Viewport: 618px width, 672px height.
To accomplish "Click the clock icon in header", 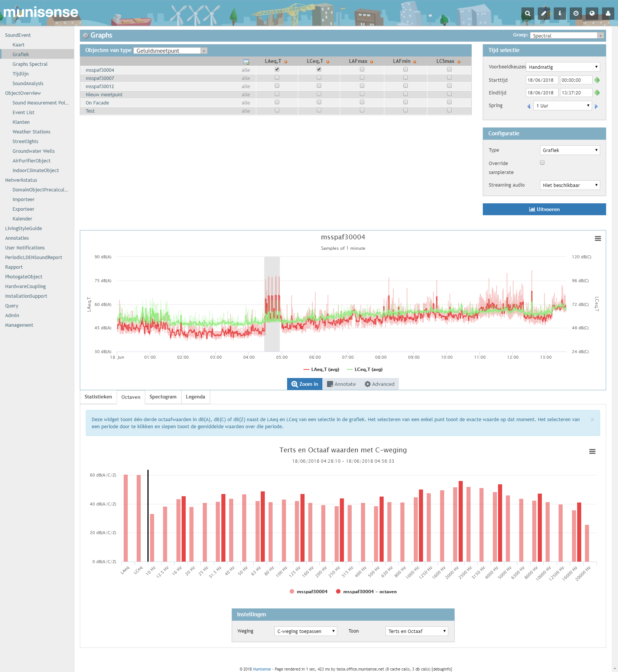I will 576,13.
